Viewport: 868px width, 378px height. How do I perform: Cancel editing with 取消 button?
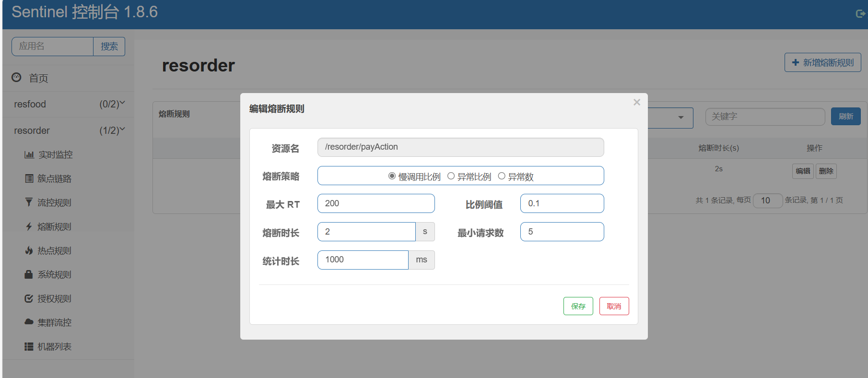[614, 306]
